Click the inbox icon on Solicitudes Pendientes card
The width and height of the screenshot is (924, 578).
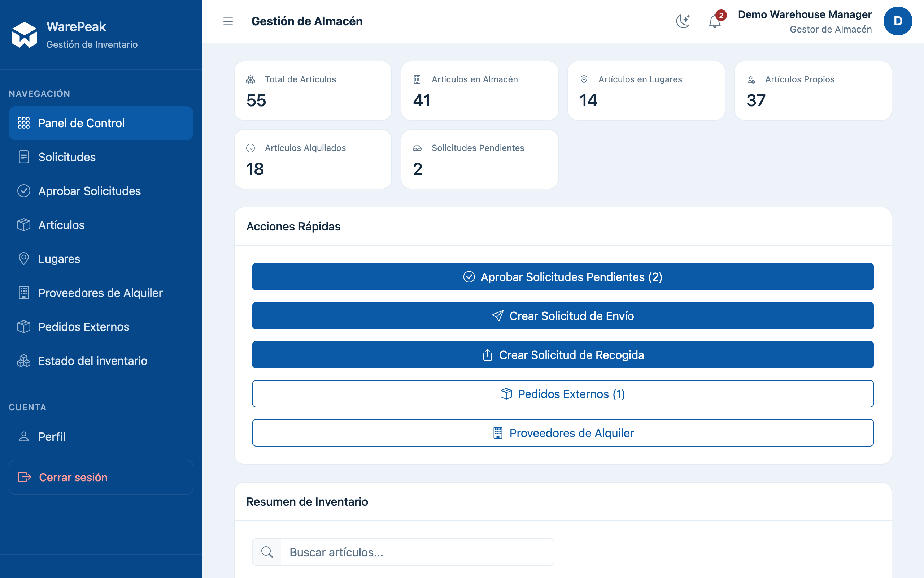pyautogui.click(x=417, y=148)
